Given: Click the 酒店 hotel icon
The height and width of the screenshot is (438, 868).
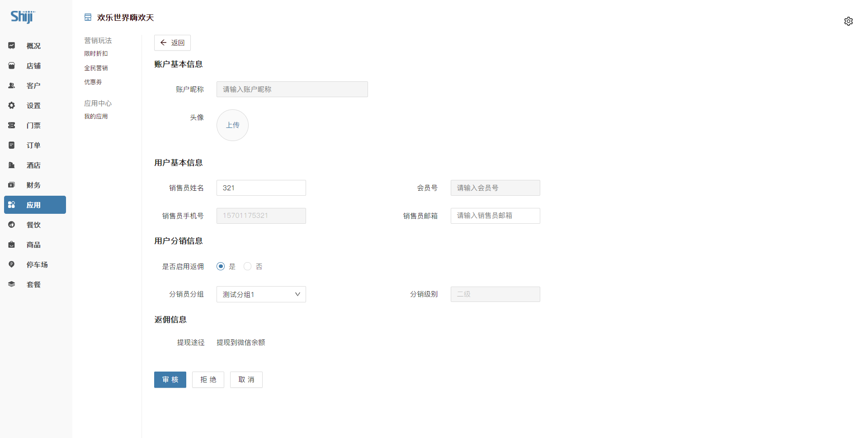Looking at the screenshot, I should pos(12,165).
